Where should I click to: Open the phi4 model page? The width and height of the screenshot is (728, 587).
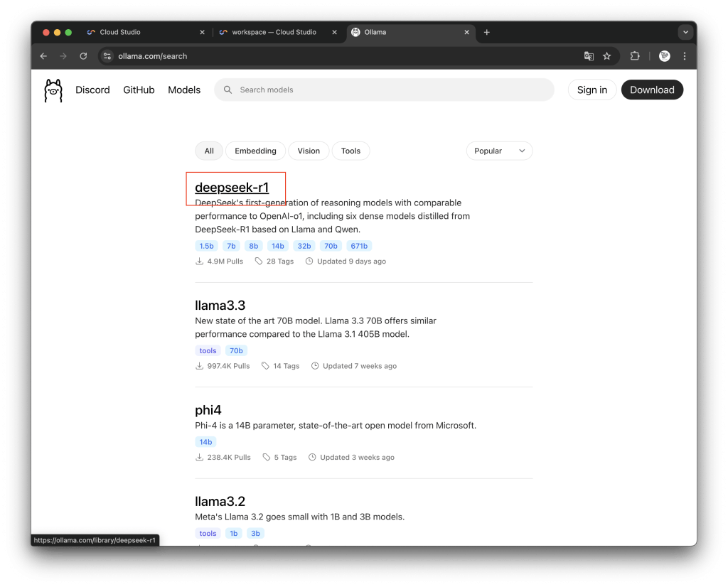(x=208, y=410)
